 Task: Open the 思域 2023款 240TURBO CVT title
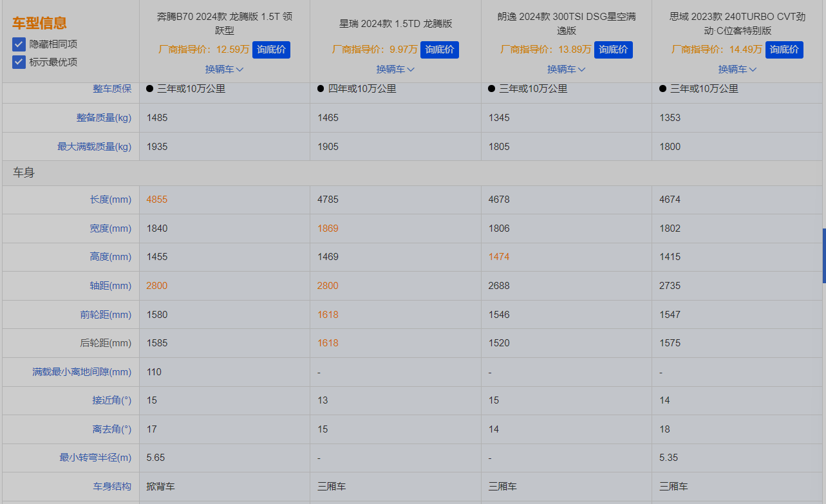point(738,23)
